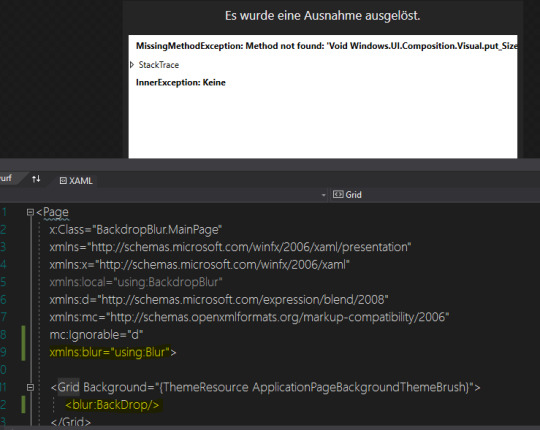Click the InnerException: Keine text
Image resolution: width=540 pixels, height=430 pixels.
(180, 83)
